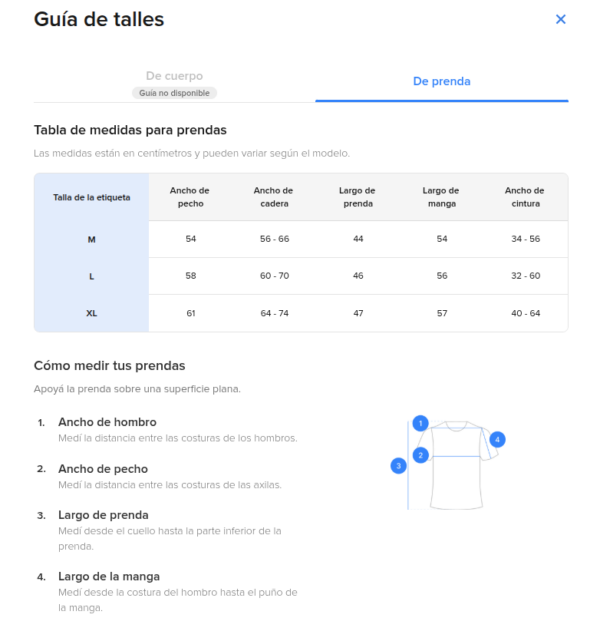
Task: Click the Largo de prenda instruction heading
Action: pos(103,515)
